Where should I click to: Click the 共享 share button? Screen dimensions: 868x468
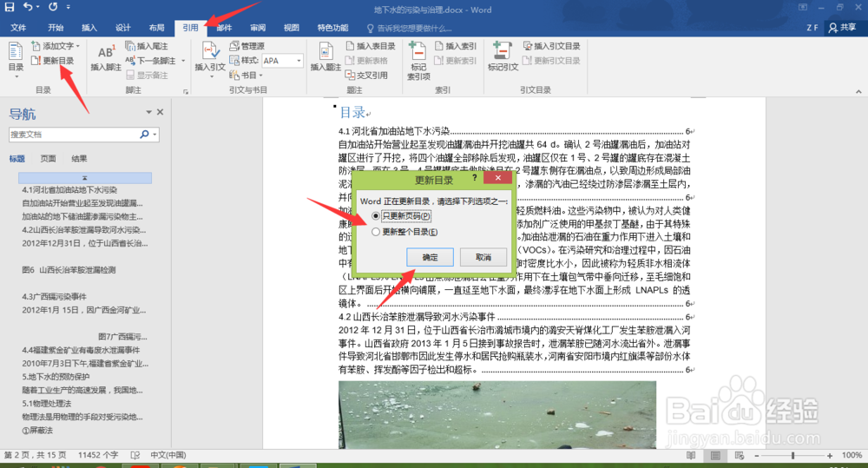(843, 28)
